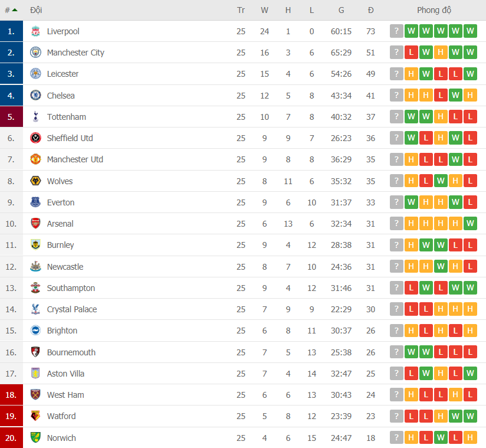Select the Everton crest icon
This screenshot has height=448, width=486.
point(35,202)
